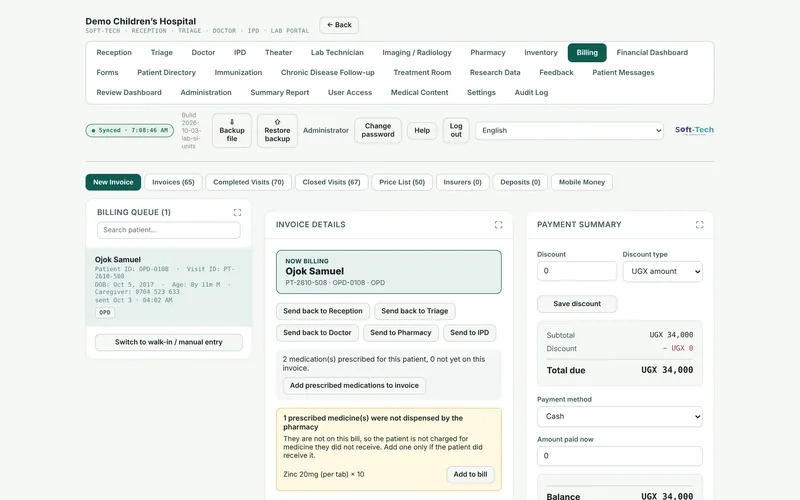Screen dimensions: 800x500
Task: Open the Mobile Money sub-tab
Action: pos(582,182)
